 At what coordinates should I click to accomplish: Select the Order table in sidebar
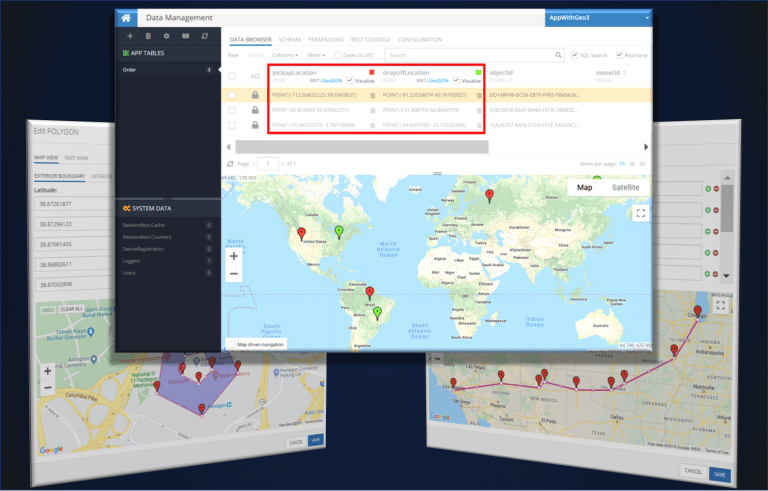pos(168,70)
